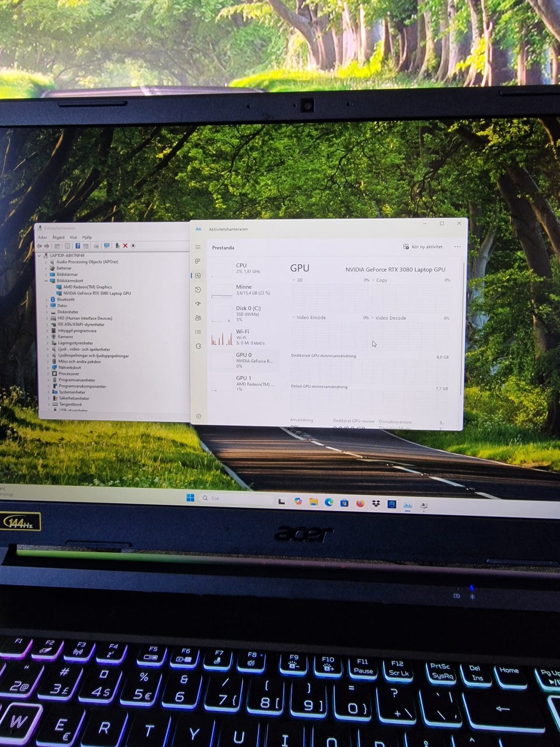Collapse the LAPTOP-ABV7NF49 root node
The width and height of the screenshot is (560, 747).
coord(40,256)
